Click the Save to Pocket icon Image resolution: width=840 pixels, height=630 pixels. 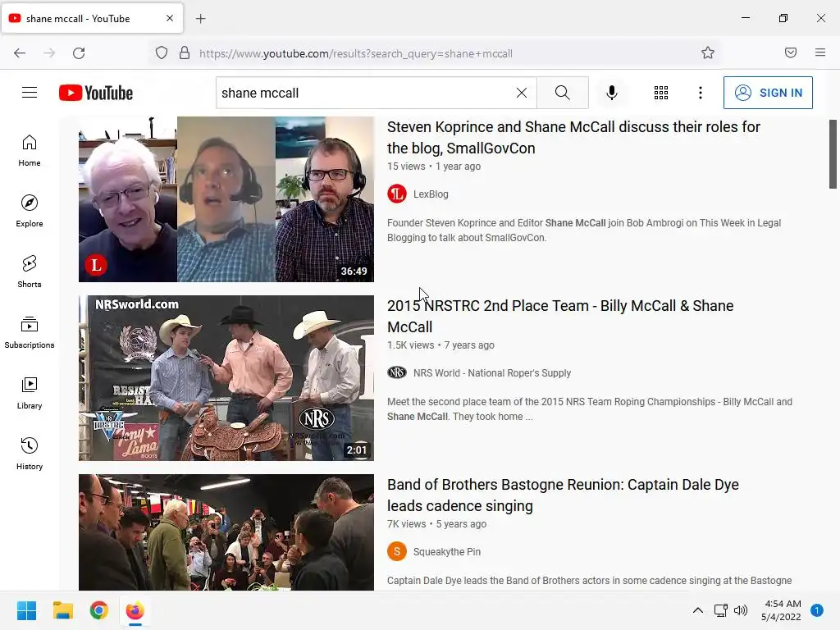pyautogui.click(x=791, y=52)
